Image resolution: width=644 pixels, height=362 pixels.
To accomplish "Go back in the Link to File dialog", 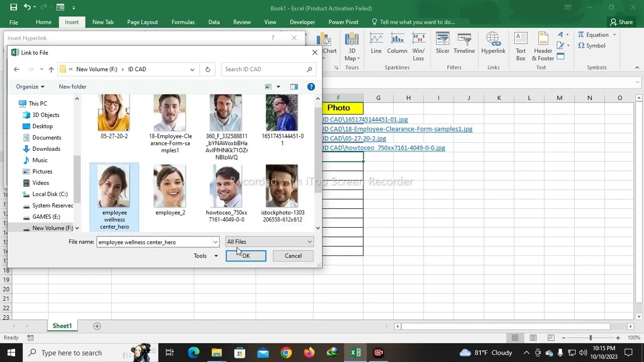I will 17,69.
